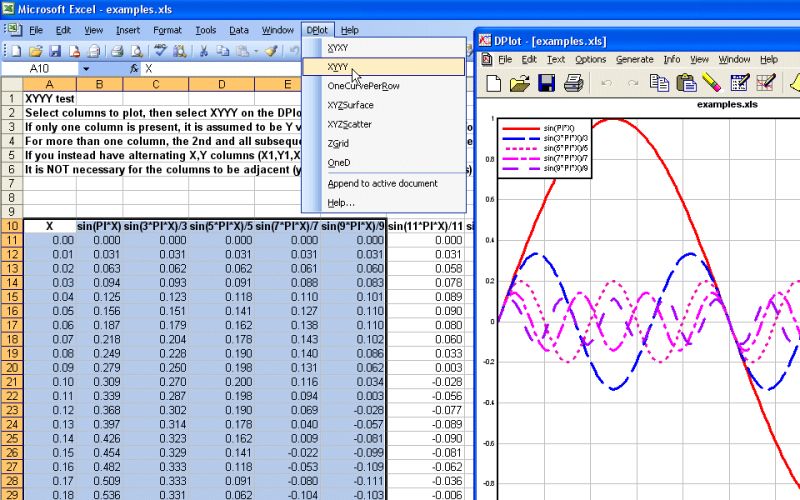Click the New workbook icon in Excel toolbar

pyautogui.click(x=16, y=51)
